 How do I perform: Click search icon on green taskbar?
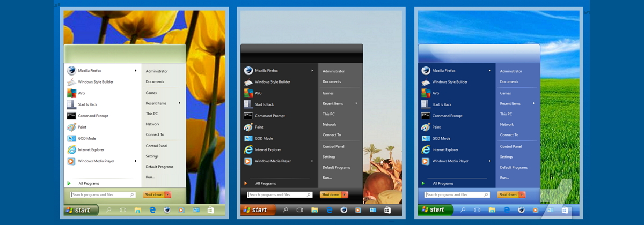pyautogui.click(x=108, y=210)
